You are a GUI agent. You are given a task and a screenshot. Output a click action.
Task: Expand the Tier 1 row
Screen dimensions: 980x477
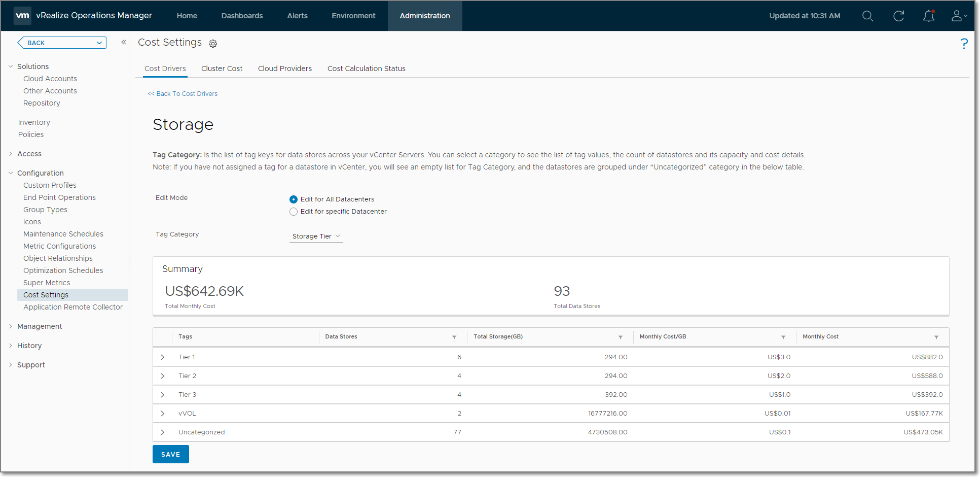pyautogui.click(x=163, y=357)
